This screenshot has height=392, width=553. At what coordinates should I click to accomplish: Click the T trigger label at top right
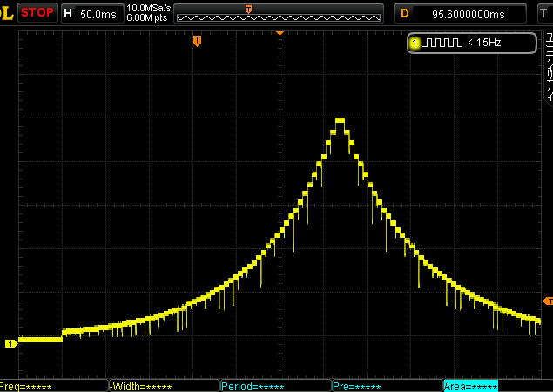pyautogui.click(x=543, y=14)
